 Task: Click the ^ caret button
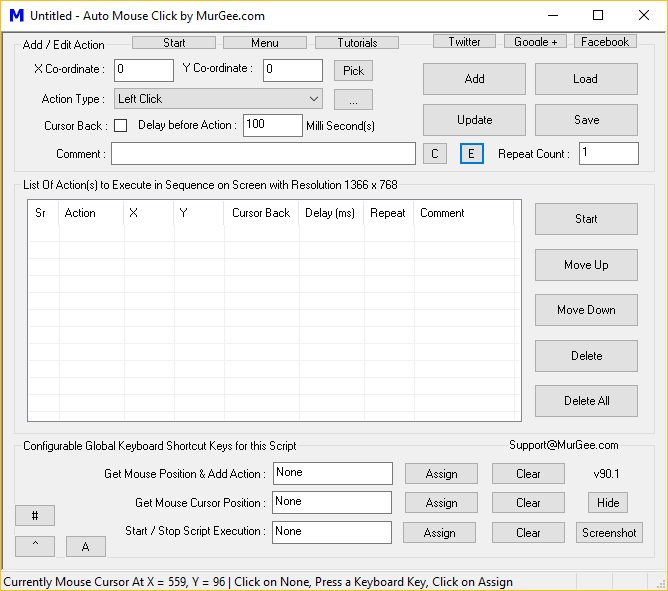tap(35, 546)
